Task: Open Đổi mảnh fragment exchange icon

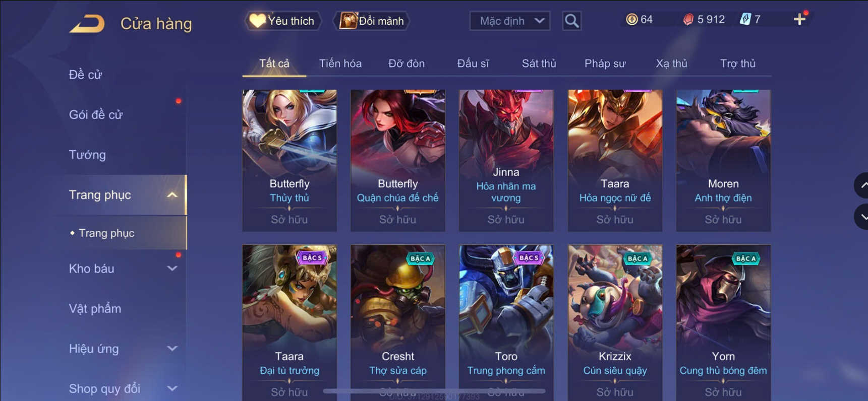Action: click(348, 21)
